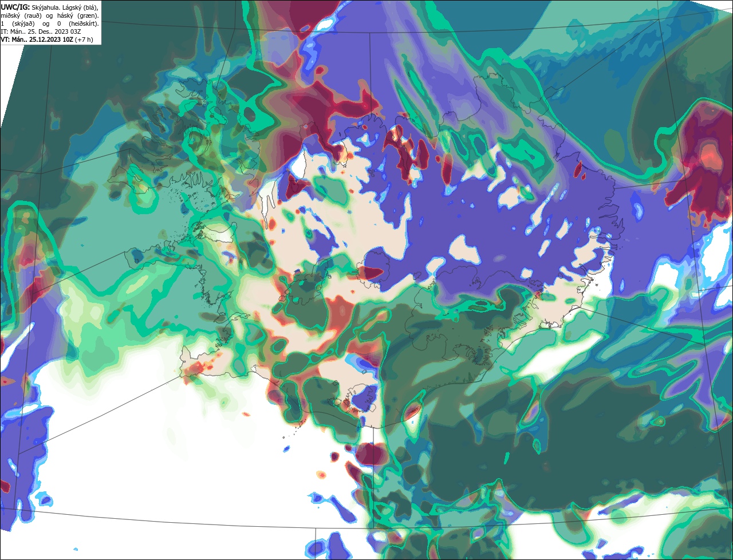733x560 pixels.
Task: Click the "(+7 h)" forecast offset
Action: pyautogui.click(x=84, y=40)
